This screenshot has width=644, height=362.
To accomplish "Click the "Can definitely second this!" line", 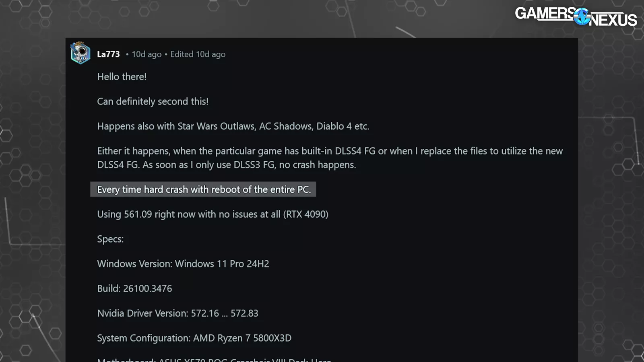I will pyautogui.click(x=153, y=101).
